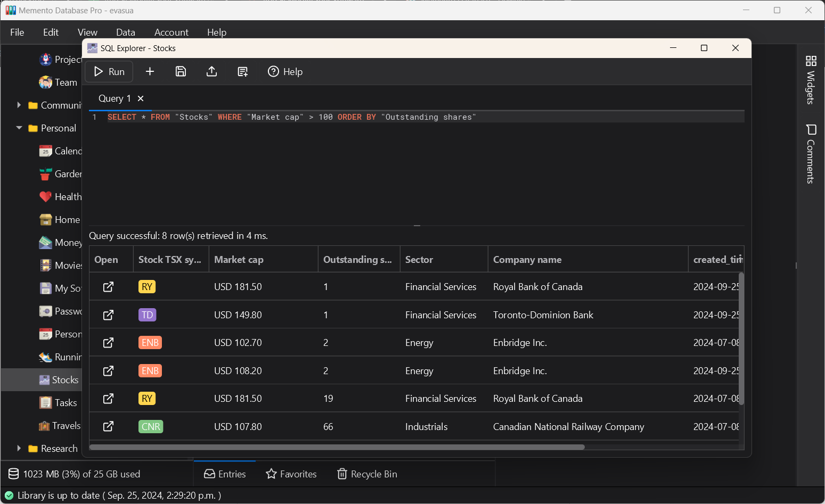
Task: Collapse the Personal folder
Action: point(19,128)
